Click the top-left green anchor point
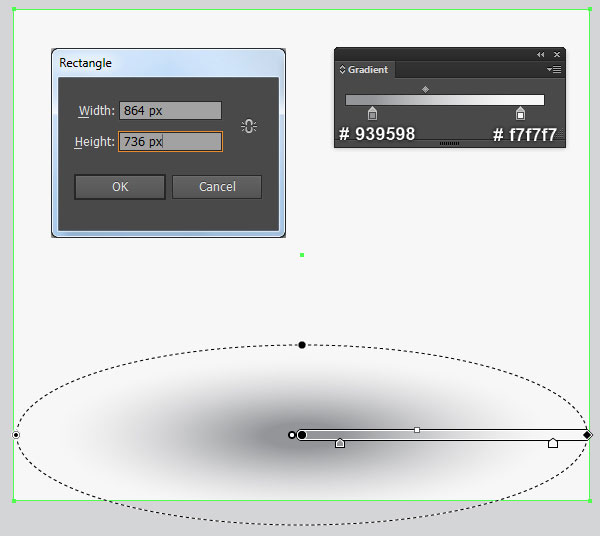600x536 pixels. tap(14, 9)
